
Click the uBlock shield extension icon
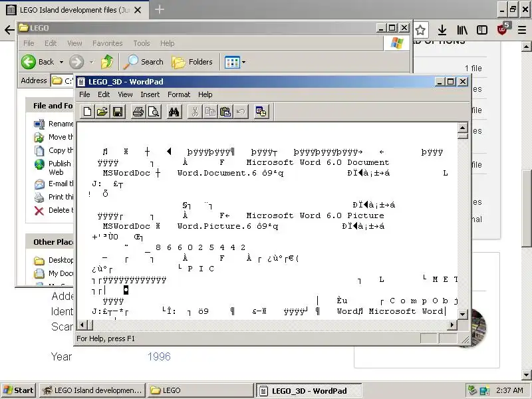pos(503,29)
